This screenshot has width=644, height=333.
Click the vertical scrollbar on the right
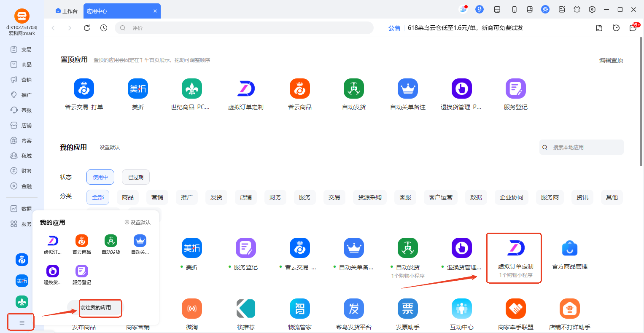click(641, 101)
